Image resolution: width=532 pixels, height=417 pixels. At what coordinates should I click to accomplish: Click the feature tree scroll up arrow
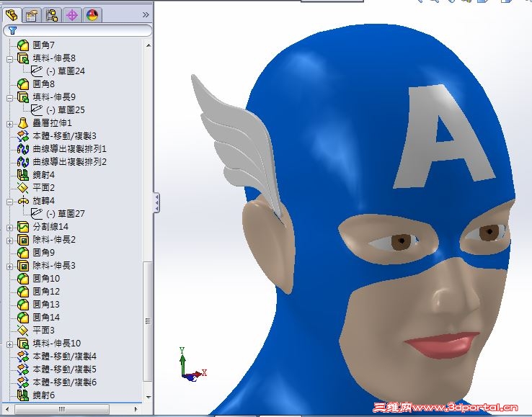[148, 45]
